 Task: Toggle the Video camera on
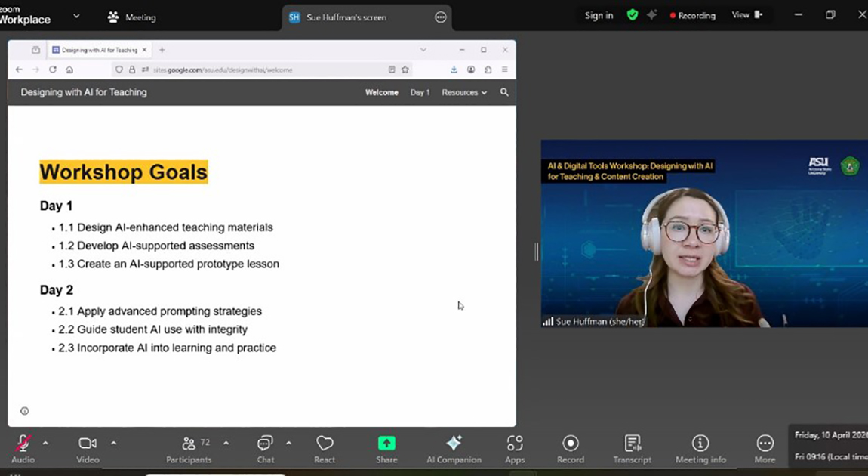88,449
